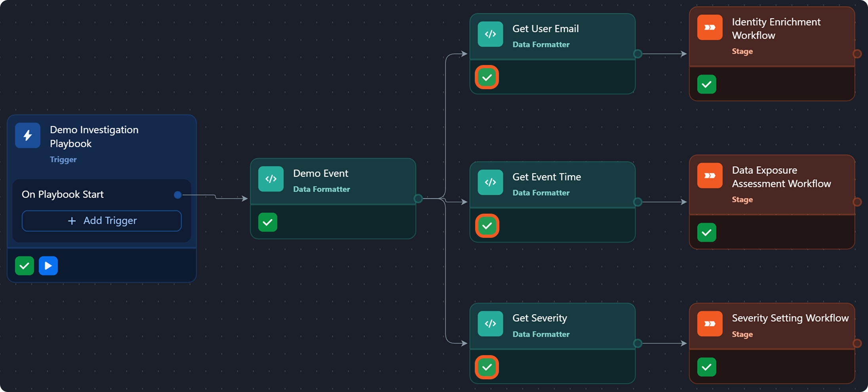
Task: Click the Demo Event code icon
Action: pyautogui.click(x=271, y=179)
